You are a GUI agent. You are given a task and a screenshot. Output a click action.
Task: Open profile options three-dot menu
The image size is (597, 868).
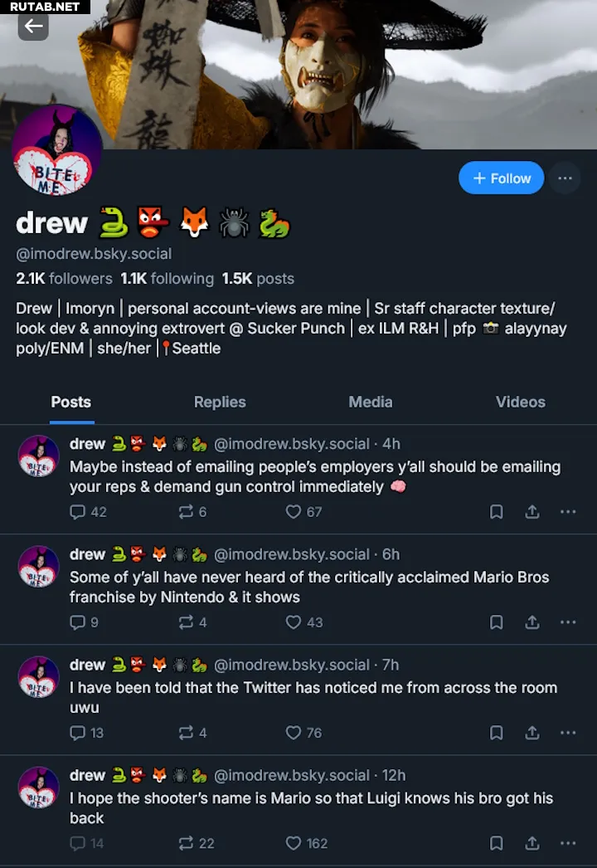[565, 178]
